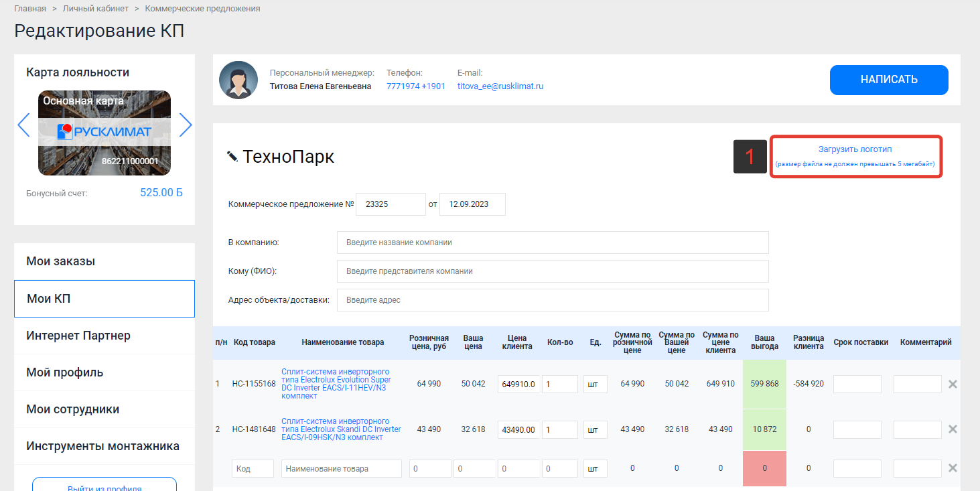Click the НАПИСАТЬ button
Viewport: 980px width, 491px height.
[x=889, y=80]
